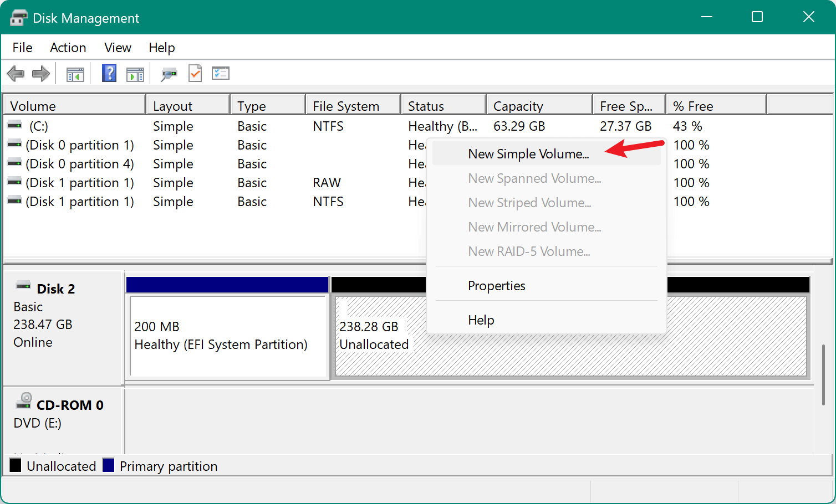Click the red checkmark document toolbar icon
The image size is (836, 504).
(x=195, y=73)
